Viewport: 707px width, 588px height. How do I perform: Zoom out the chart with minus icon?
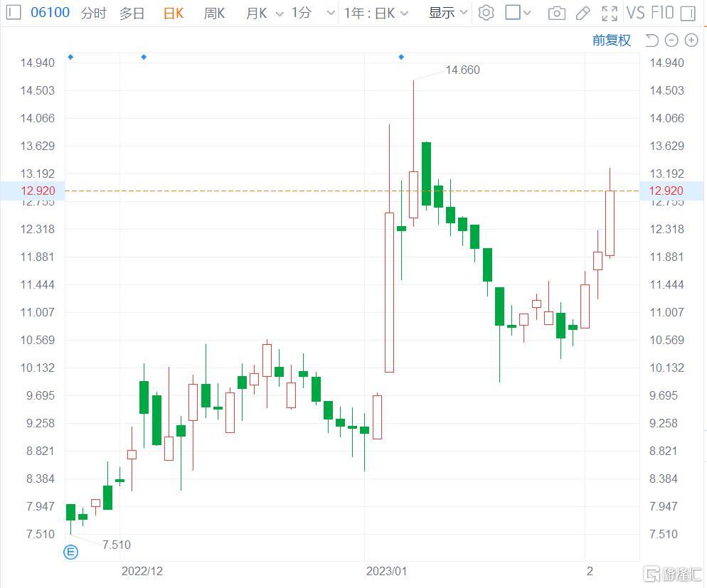tap(671, 41)
